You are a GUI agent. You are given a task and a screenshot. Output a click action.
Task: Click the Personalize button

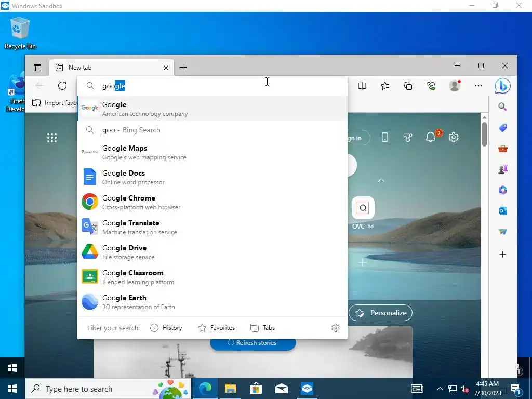(380, 313)
